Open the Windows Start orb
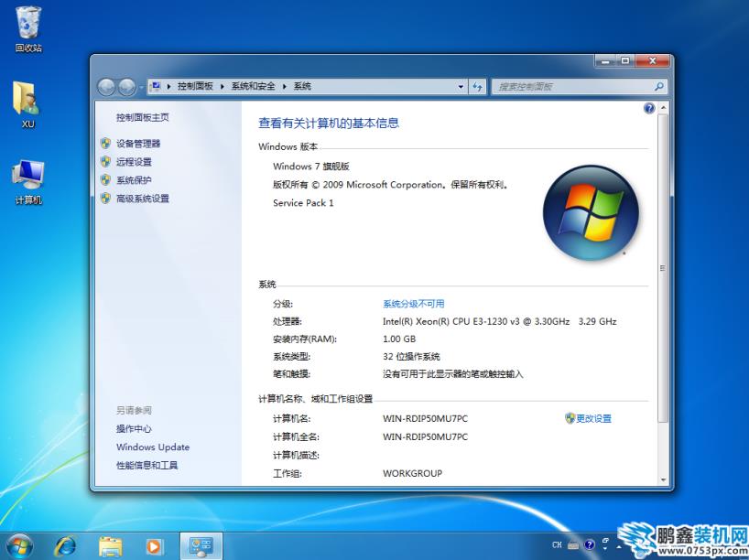The image size is (749, 560). [19, 546]
